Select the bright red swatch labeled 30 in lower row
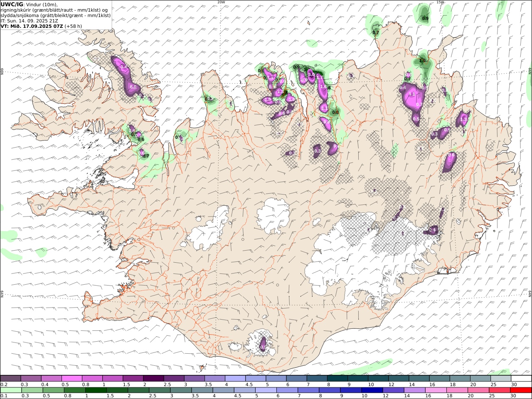The width and height of the screenshot is (532, 399). (x=520, y=390)
